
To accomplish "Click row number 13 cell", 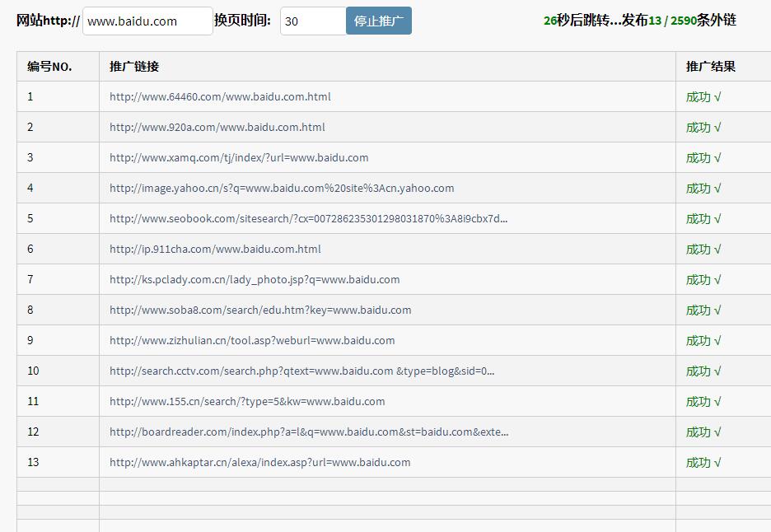I will [58, 463].
